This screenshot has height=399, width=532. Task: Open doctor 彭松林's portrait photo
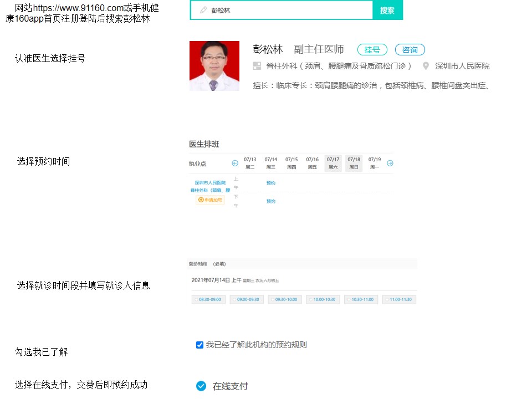214,66
